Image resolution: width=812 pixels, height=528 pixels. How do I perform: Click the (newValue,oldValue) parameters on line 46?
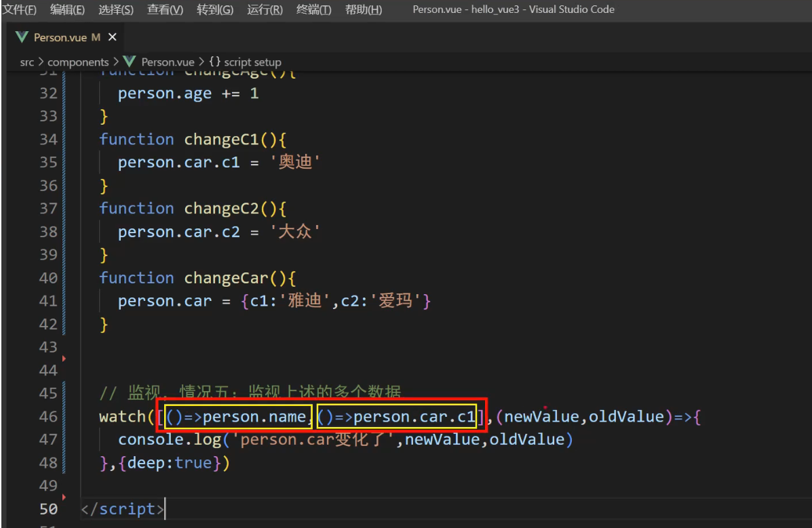pyautogui.click(x=584, y=417)
